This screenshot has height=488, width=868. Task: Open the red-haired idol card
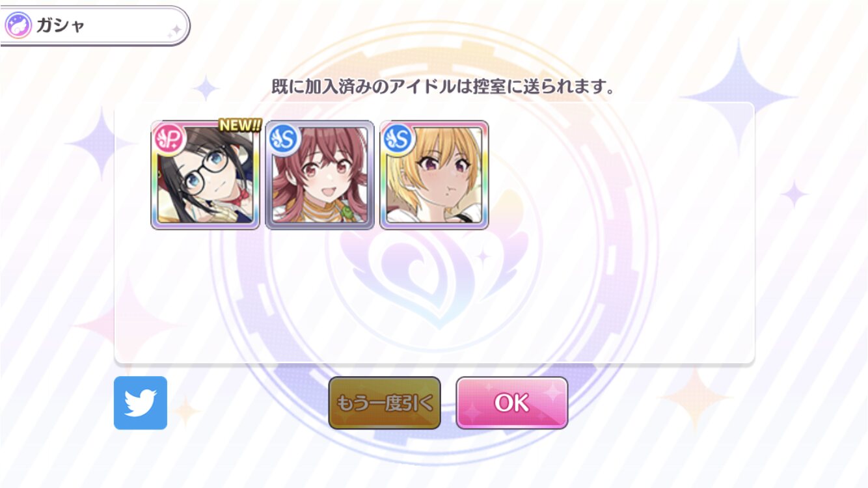click(x=320, y=175)
